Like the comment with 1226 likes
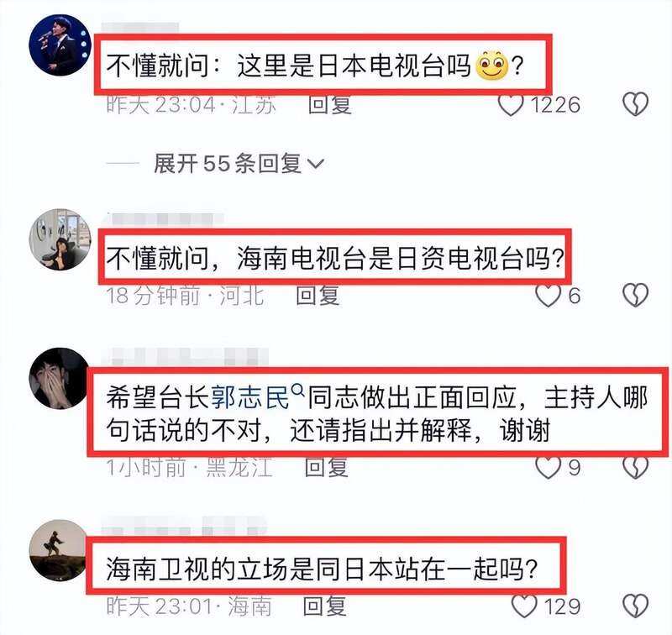Screen dimensions: 672x635 pyautogui.click(x=511, y=104)
